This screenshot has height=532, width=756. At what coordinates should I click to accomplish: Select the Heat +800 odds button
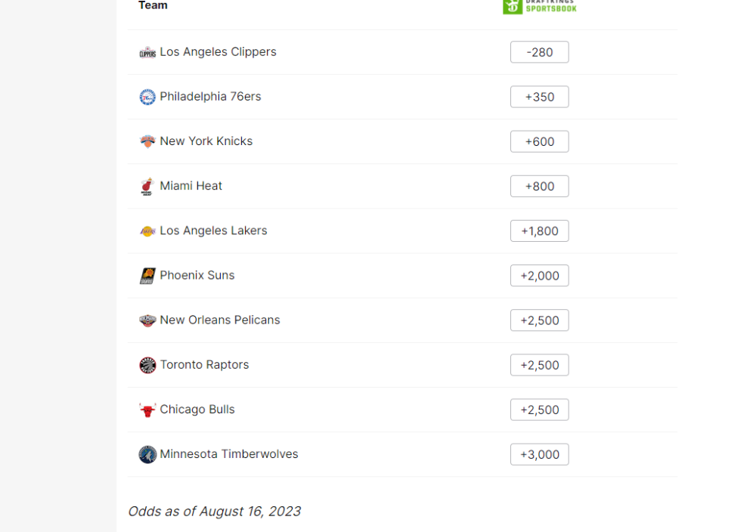tap(540, 186)
